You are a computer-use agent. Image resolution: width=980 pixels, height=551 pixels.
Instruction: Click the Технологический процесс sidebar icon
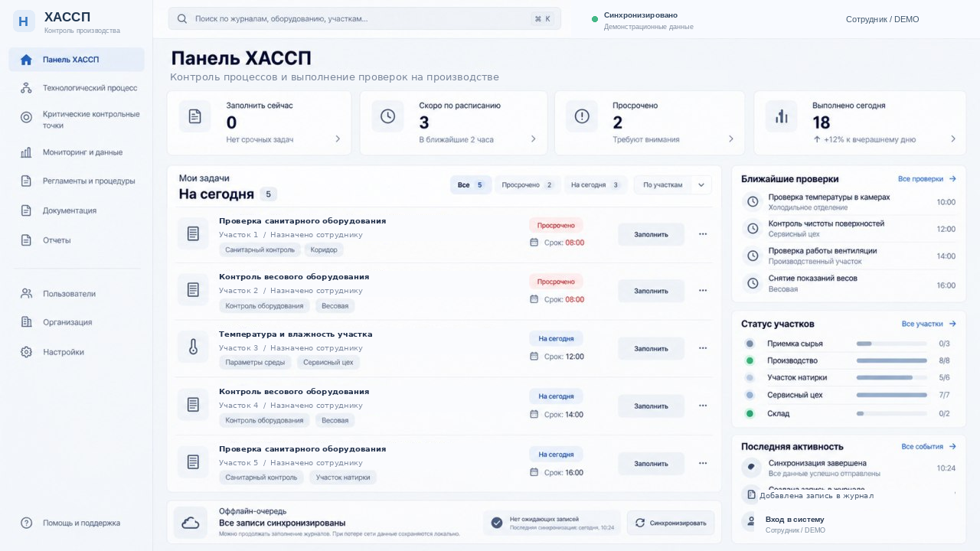click(26, 88)
